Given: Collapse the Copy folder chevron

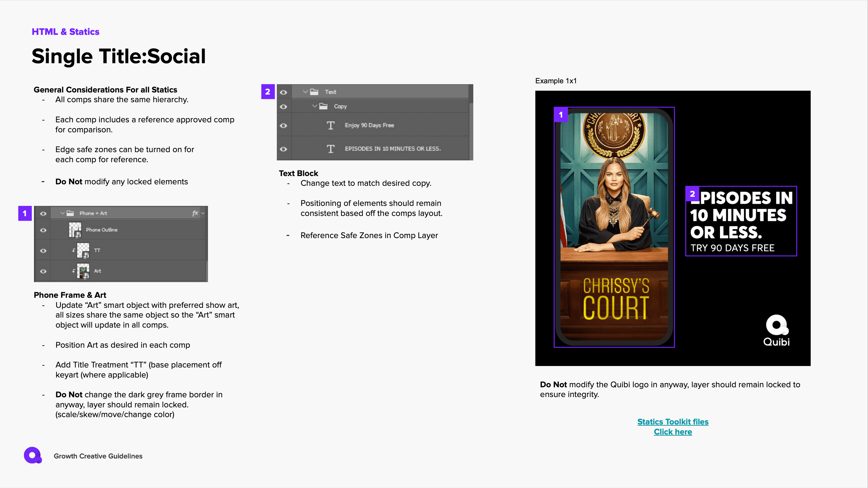Looking at the screenshot, I should point(314,106).
